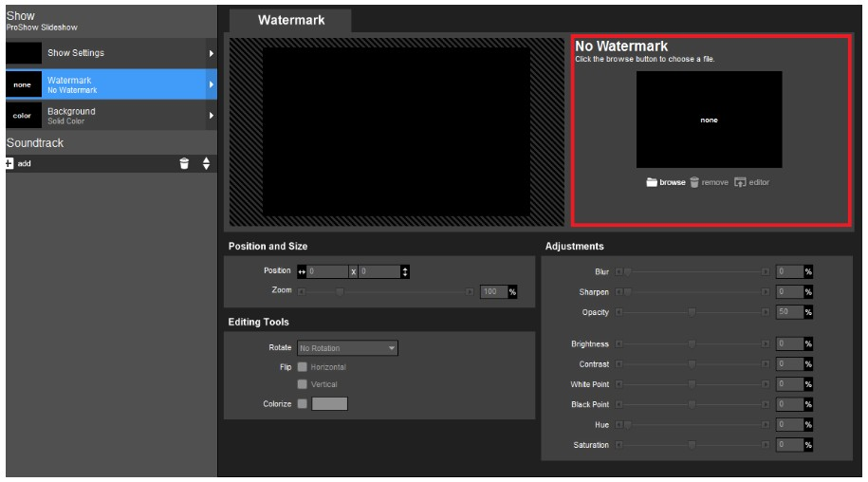Screen dimensions: 868x482
Task: Click the soundtrack add plus icon
Action: pos(9,163)
